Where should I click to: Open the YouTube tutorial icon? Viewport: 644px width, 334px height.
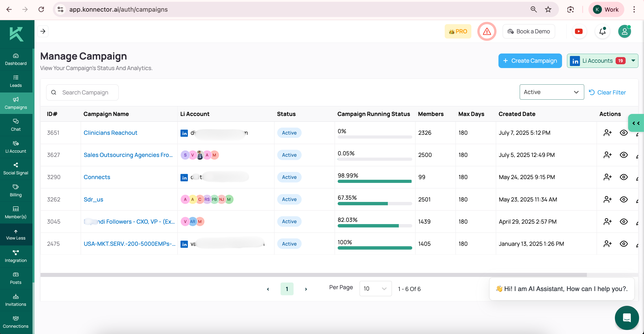(578, 31)
